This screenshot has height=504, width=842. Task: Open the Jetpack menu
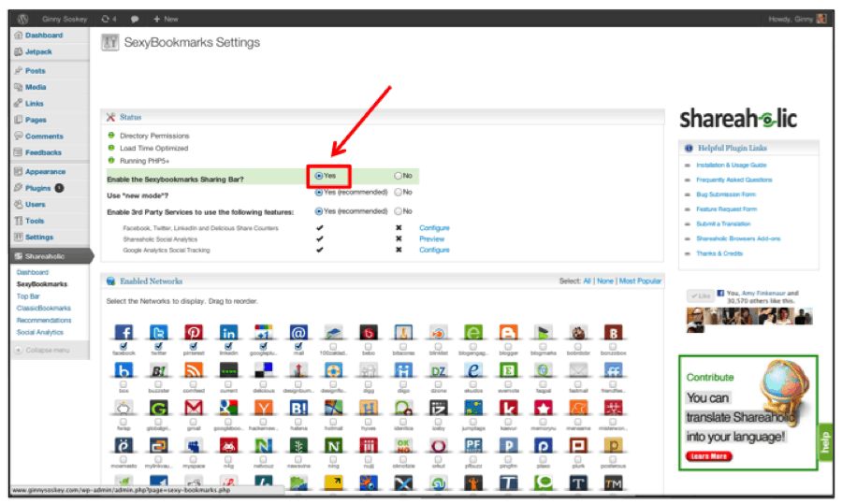[38, 52]
